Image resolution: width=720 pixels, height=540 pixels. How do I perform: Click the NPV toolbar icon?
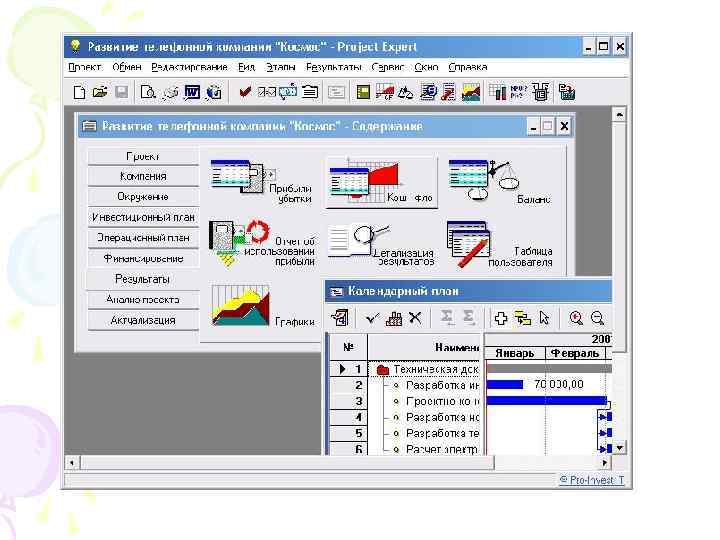tap(518, 92)
